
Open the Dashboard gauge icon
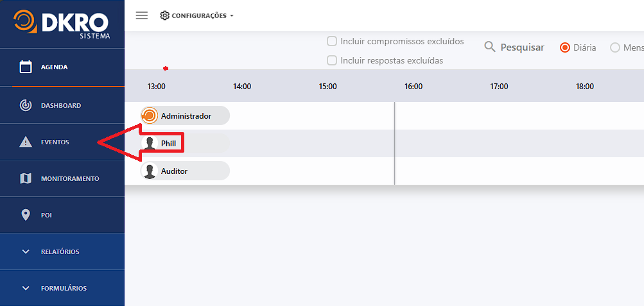pos(26,105)
